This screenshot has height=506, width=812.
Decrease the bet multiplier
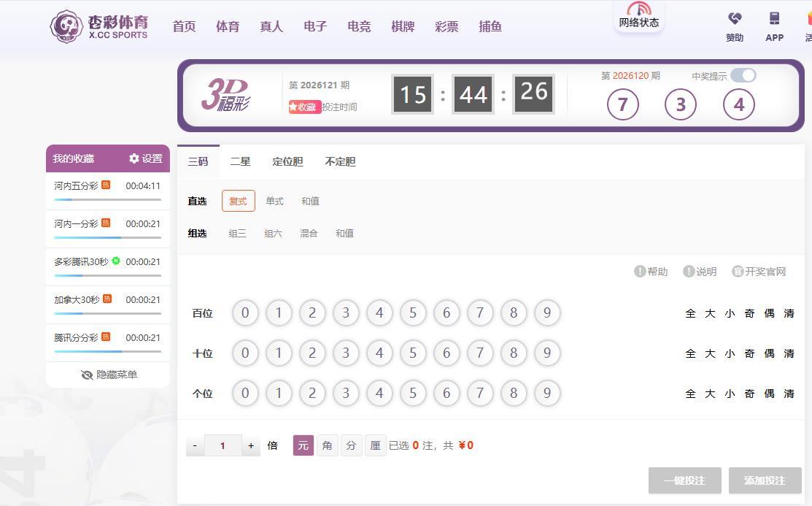click(x=196, y=445)
